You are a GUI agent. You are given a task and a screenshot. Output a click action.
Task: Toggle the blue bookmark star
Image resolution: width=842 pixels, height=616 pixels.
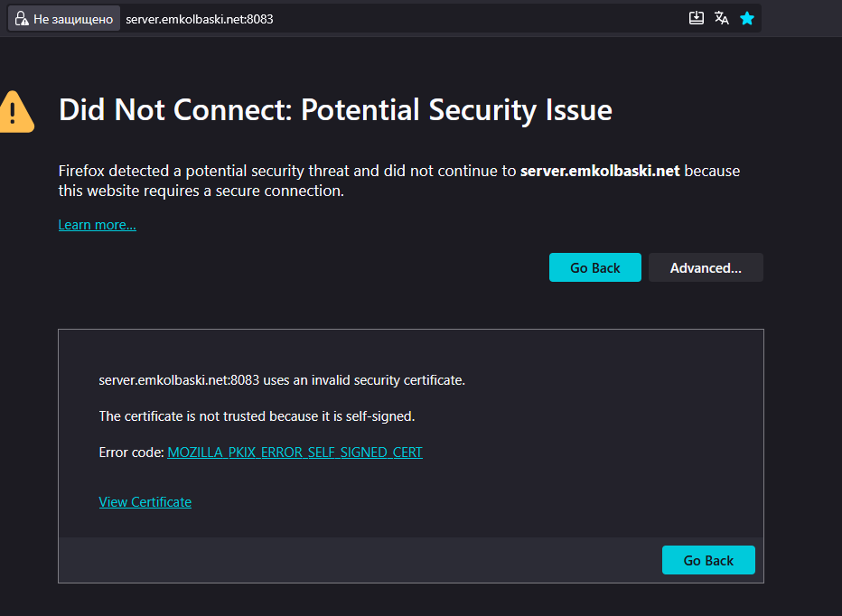click(x=747, y=18)
